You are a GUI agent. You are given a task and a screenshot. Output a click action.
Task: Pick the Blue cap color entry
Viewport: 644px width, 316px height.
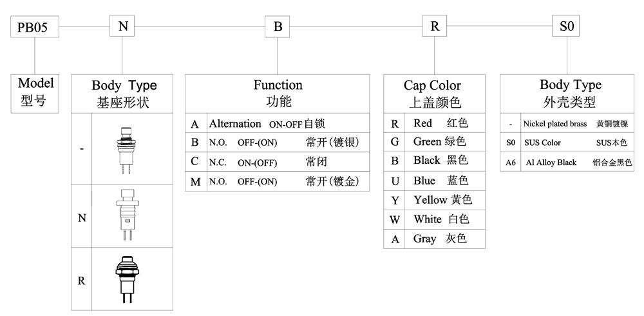(434, 181)
